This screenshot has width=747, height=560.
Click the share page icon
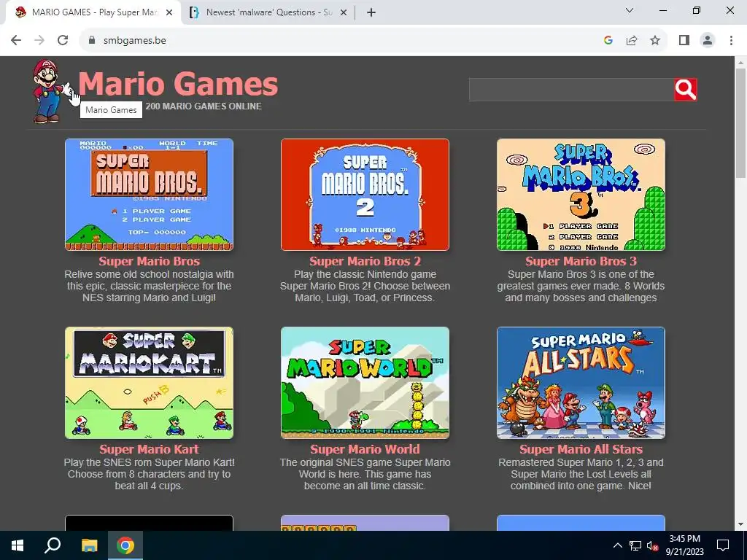632,41
